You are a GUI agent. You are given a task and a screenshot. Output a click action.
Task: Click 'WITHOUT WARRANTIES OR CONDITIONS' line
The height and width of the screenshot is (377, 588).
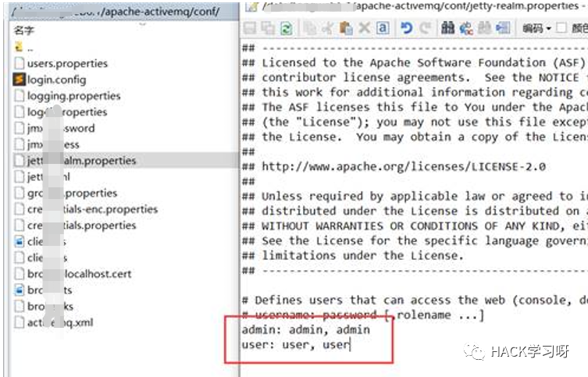click(414, 226)
